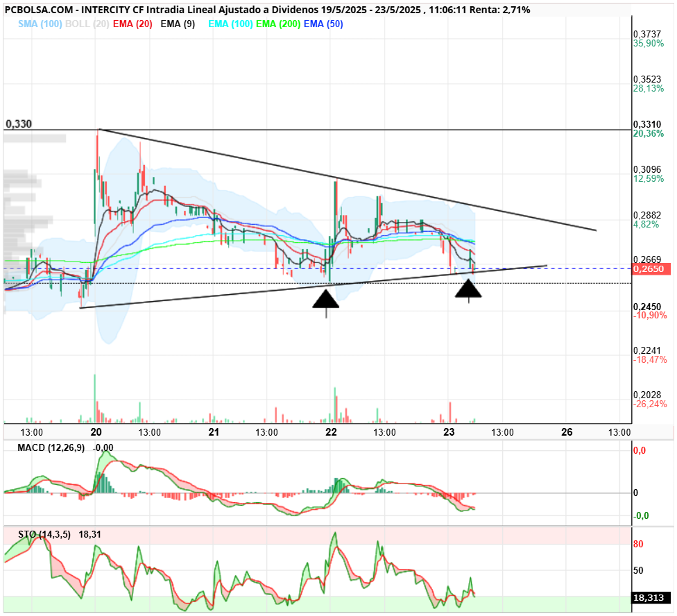Screen dimensions: 677x616
Task: Click date label 22 on time axis
Action: (331, 432)
